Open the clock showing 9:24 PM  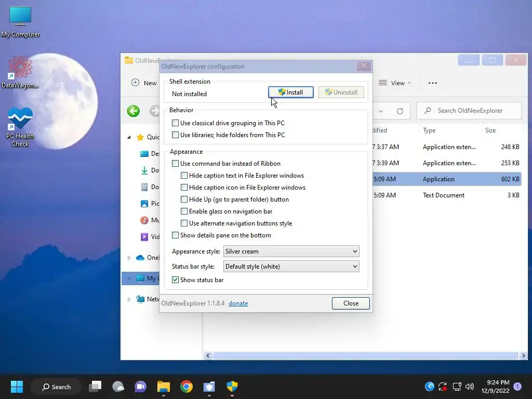coord(495,387)
